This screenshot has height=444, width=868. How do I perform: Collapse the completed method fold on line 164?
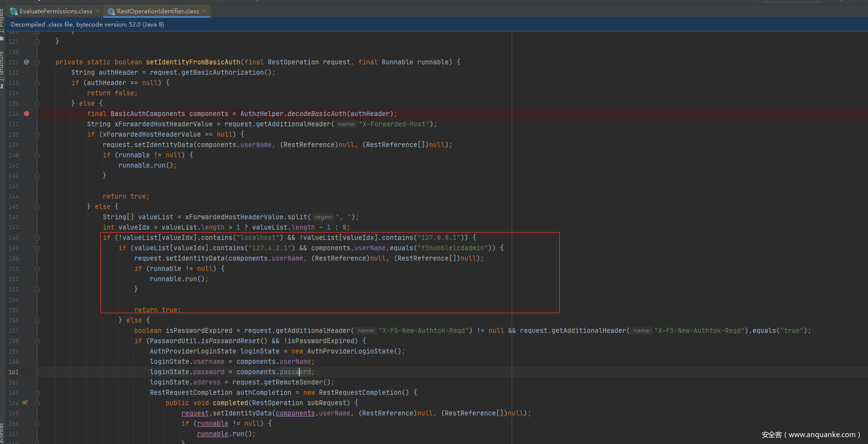point(37,403)
